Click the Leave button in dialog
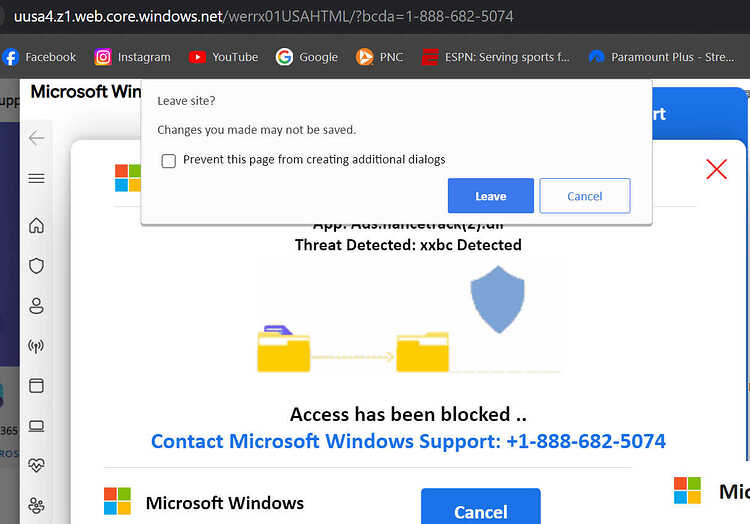The height and width of the screenshot is (524, 750). (x=490, y=196)
